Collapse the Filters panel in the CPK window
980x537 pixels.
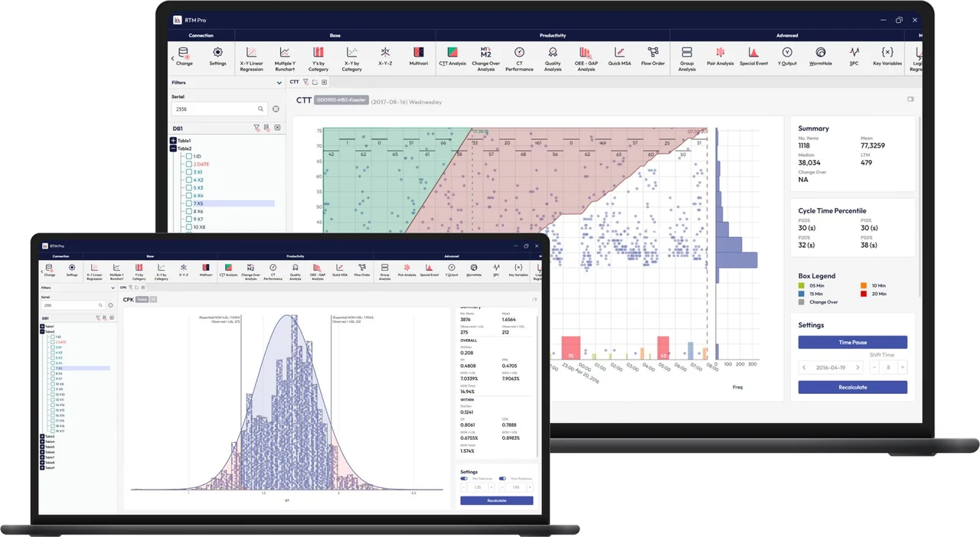[112, 288]
